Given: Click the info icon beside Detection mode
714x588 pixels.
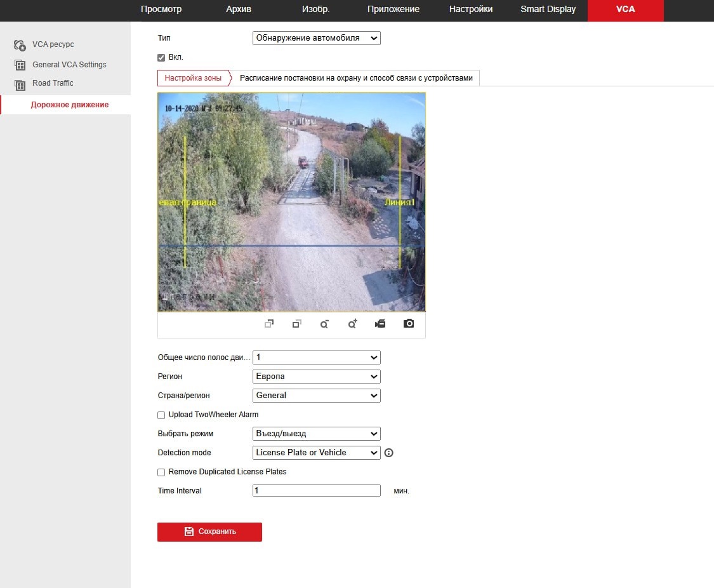Looking at the screenshot, I should point(389,453).
